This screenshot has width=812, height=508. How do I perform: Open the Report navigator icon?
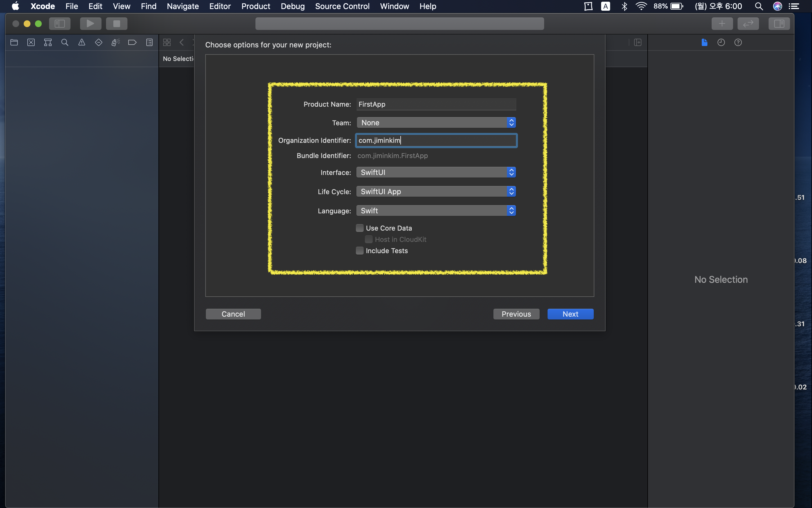coord(149,42)
